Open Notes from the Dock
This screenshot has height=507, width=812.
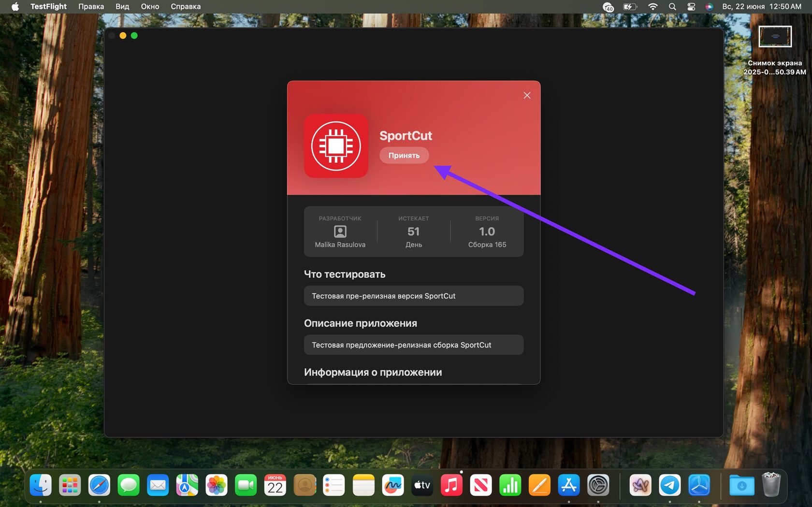363,485
